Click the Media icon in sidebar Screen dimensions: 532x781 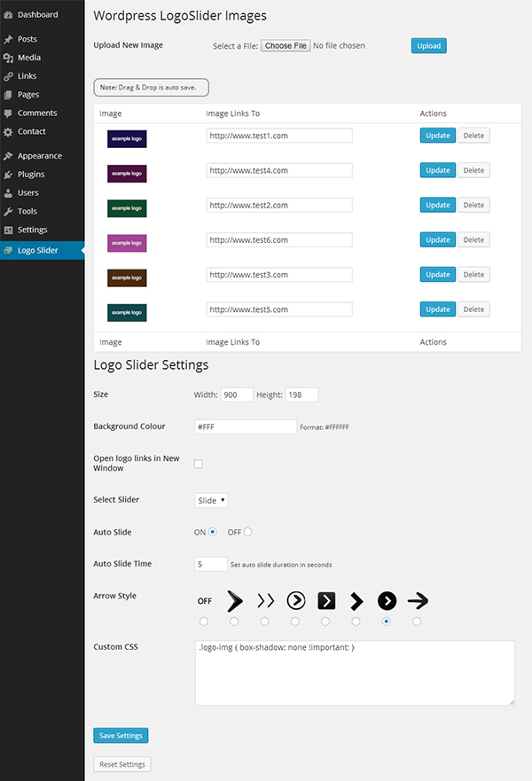pyautogui.click(x=8, y=59)
